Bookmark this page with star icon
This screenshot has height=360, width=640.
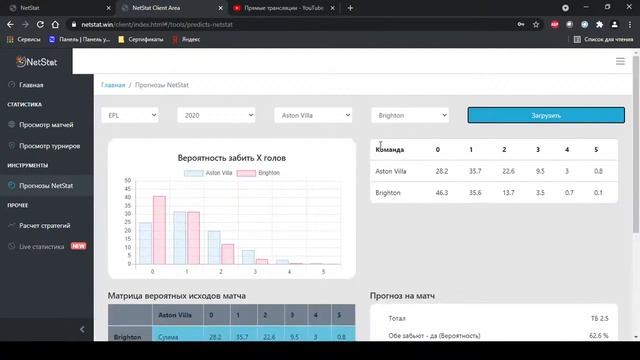pos(536,24)
